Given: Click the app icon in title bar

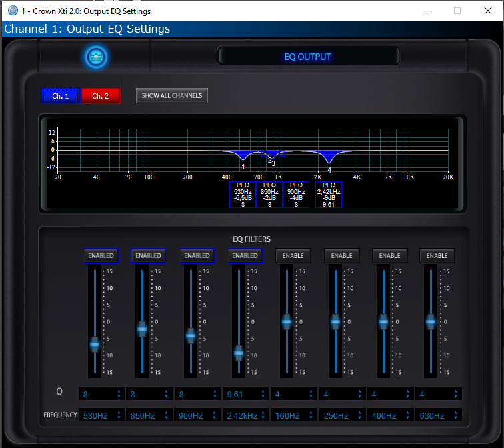Looking at the screenshot, I should [x=12, y=11].
